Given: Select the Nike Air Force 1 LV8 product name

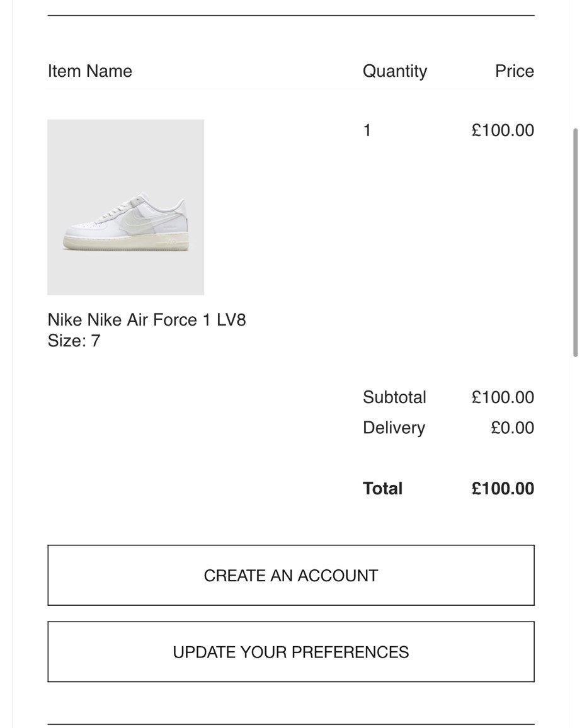Looking at the screenshot, I should (x=147, y=320).
